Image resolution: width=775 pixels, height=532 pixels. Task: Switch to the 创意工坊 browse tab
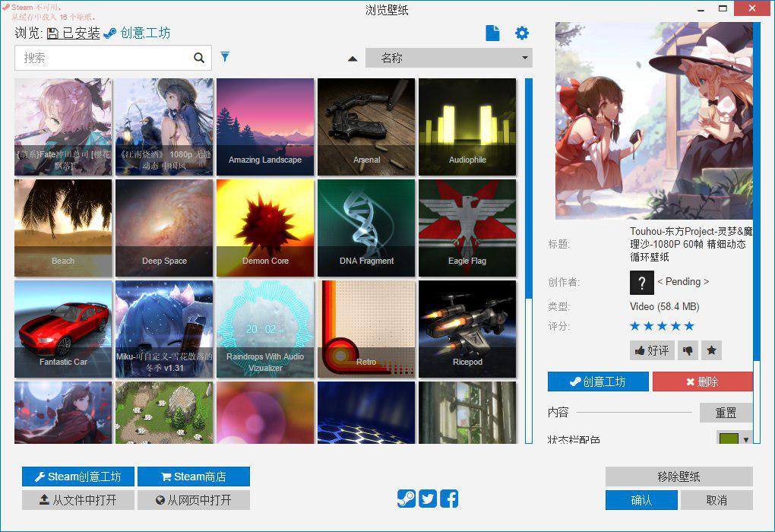138,33
